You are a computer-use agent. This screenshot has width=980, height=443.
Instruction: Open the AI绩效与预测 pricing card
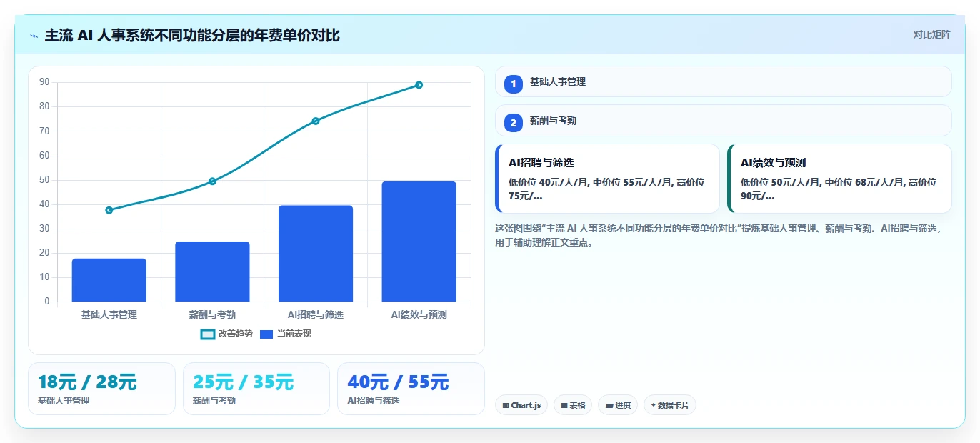(839, 179)
